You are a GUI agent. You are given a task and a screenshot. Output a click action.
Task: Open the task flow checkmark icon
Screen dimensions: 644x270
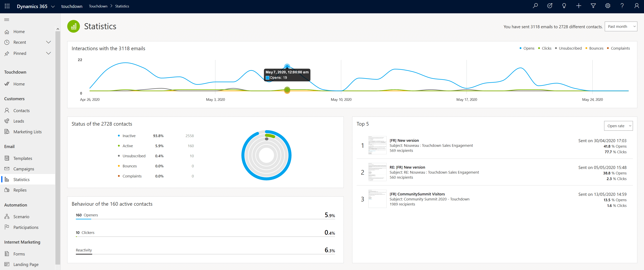[549, 6]
